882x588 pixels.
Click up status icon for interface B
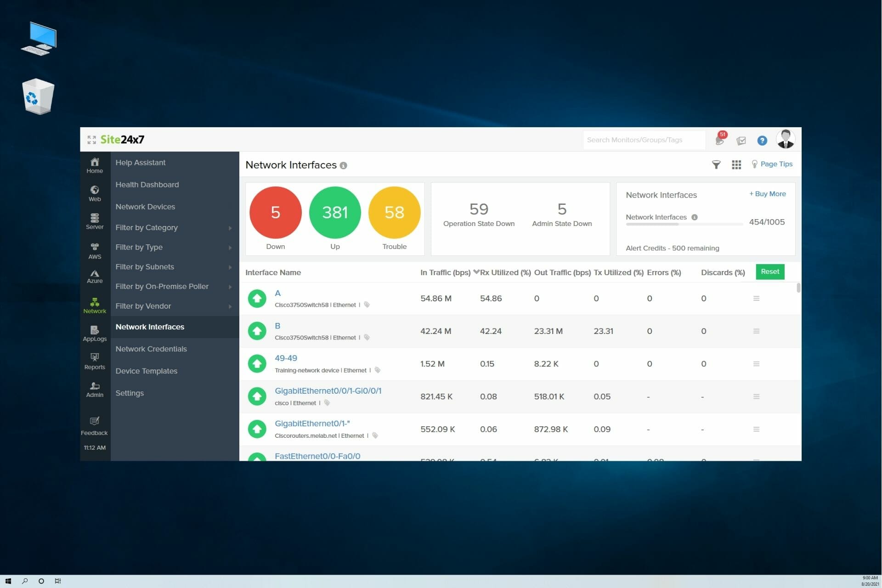click(257, 331)
